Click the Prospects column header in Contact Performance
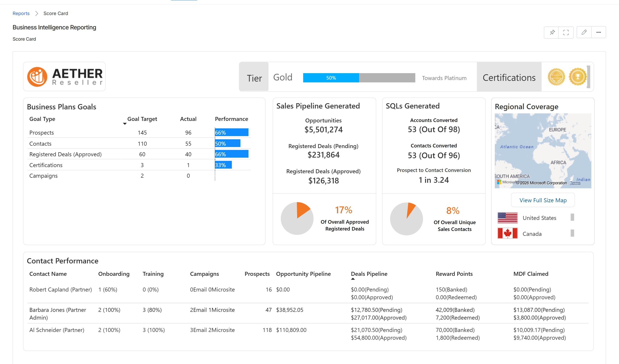619x364 pixels. (x=257, y=274)
